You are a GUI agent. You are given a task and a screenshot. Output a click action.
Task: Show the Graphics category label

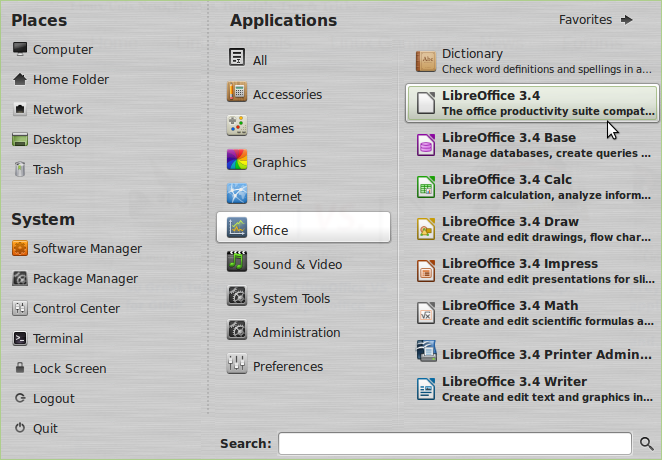coord(279,162)
